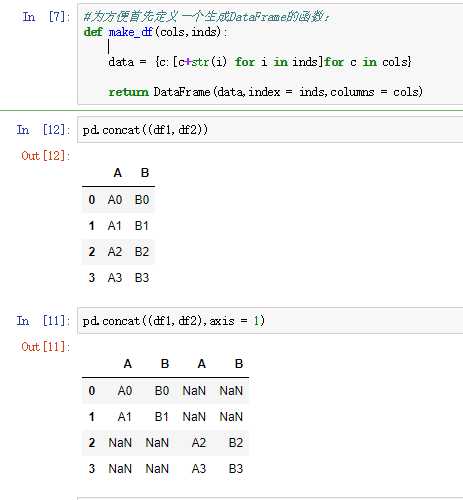The width and height of the screenshot is (463, 500).
Task: Click the In [12] prompt label
Action: point(43,130)
